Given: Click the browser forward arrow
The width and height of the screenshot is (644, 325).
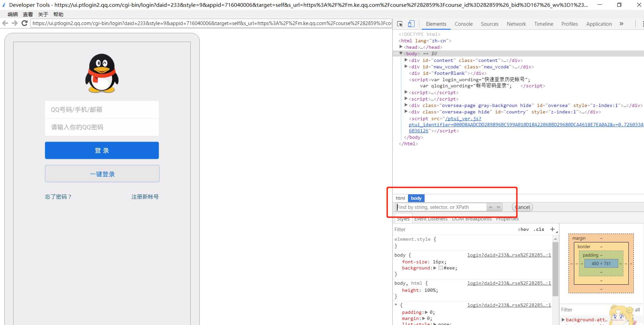Looking at the screenshot, I should point(15,23).
